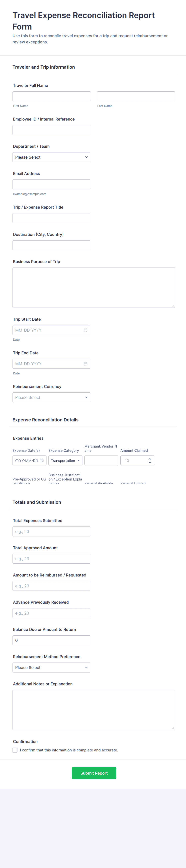
Task: Click the Business Purpose of Trip textarea
Action: coord(94,287)
